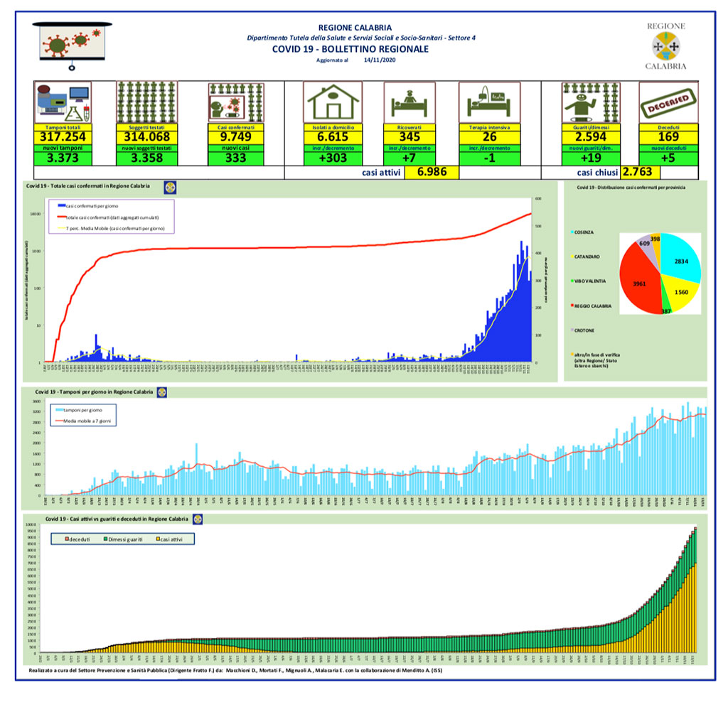Click the Guariti/dimessi happy person icon
The height and width of the screenshot is (702, 728).
pyautogui.click(x=591, y=102)
